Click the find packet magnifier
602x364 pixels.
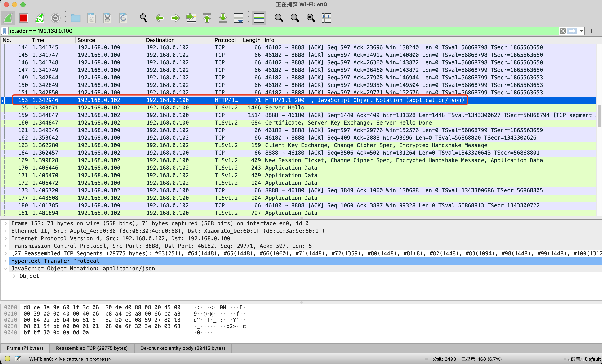[x=143, y=18]
